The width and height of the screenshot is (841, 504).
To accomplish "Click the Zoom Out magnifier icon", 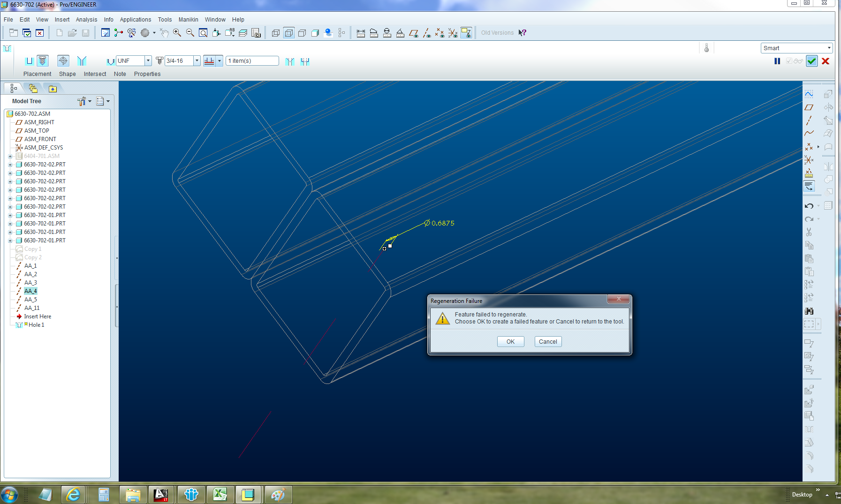I will tap(190, 33).
